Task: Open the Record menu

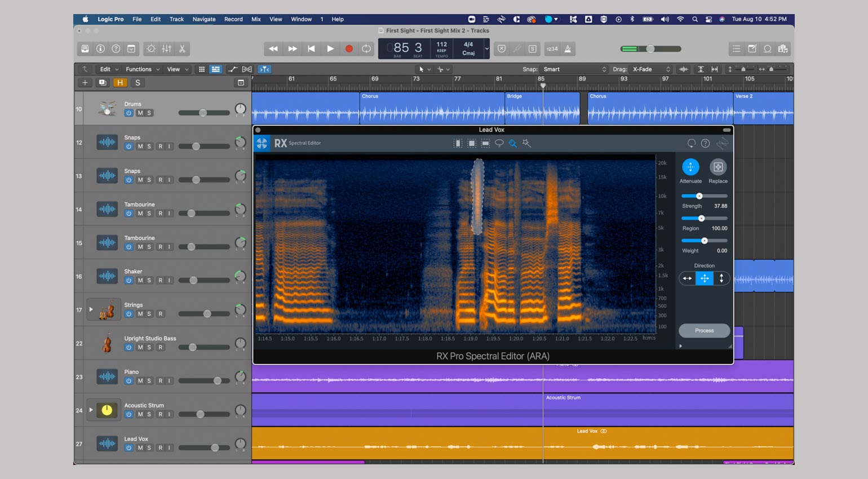Action: click(233, 19)
